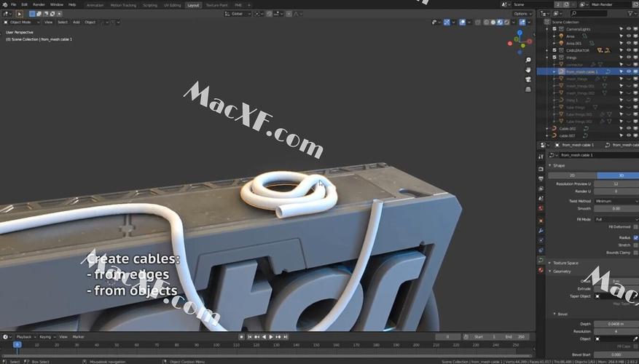Switch to the Scripting workspace tab

click(150, 5)
